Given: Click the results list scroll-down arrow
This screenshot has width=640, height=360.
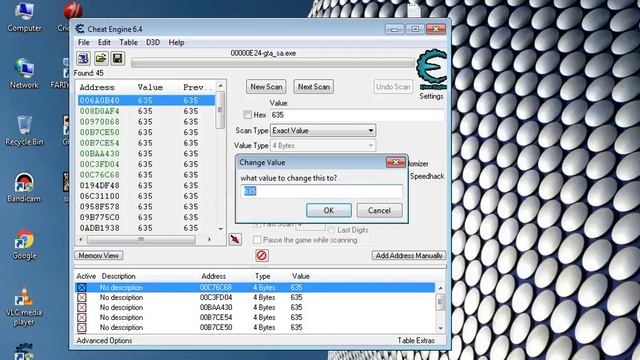Looking at the screenshot, I should tap(220, 229).
